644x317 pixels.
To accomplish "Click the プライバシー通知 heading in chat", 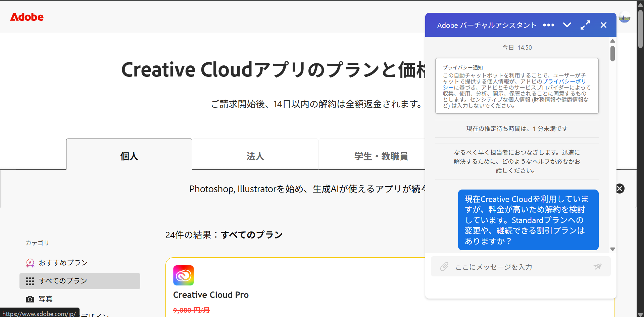I will point(463,67).
